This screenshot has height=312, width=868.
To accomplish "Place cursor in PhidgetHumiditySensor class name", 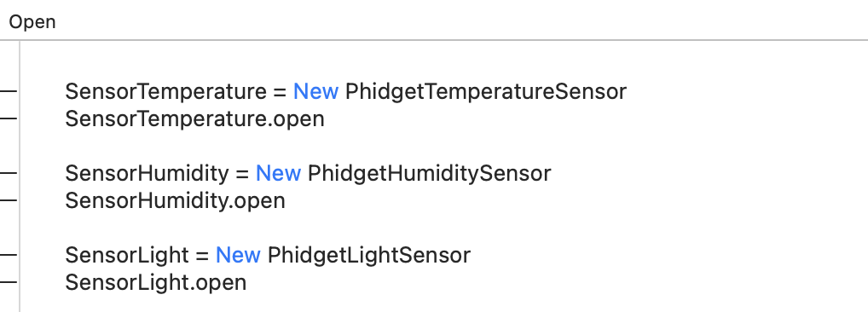I will [429, 173].
